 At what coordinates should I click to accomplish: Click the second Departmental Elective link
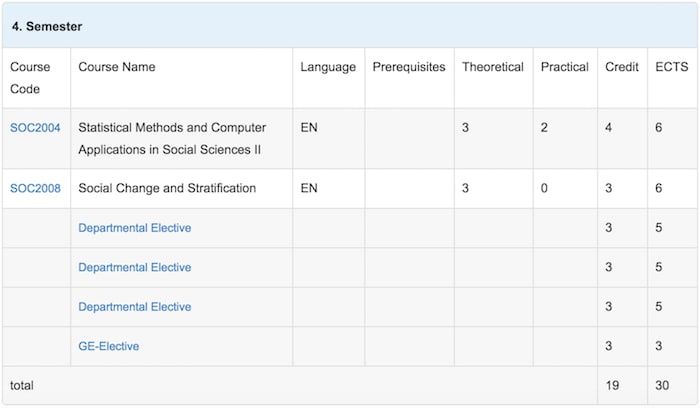coord(134,267)
